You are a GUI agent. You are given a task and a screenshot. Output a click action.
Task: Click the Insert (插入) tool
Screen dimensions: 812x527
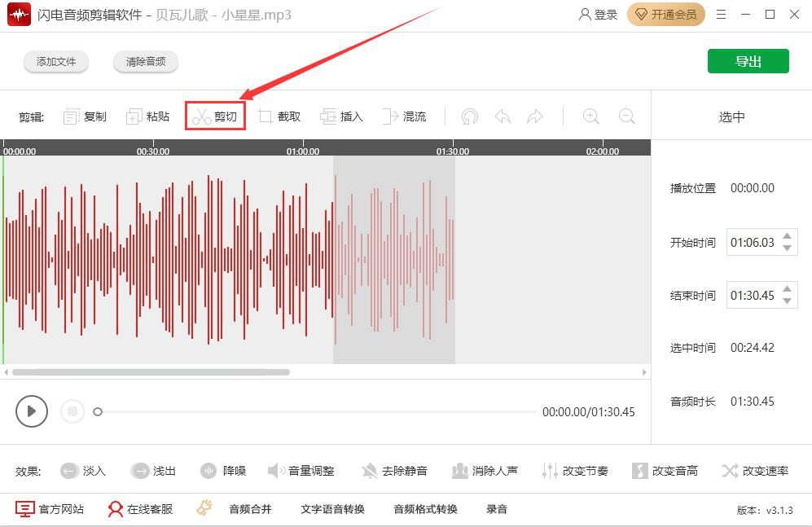coord(341,116)
